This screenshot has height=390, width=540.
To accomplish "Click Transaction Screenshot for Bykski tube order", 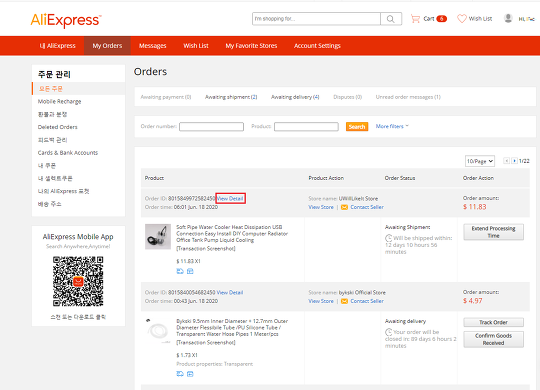I will point(206,343).
